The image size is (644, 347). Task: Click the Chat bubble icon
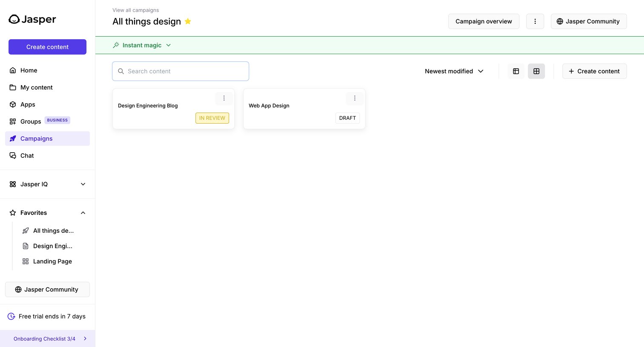tap(13, 156)
